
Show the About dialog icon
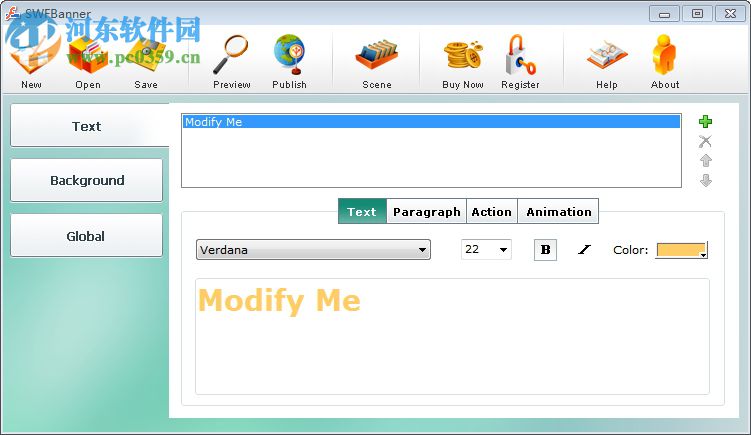[665, 60]
